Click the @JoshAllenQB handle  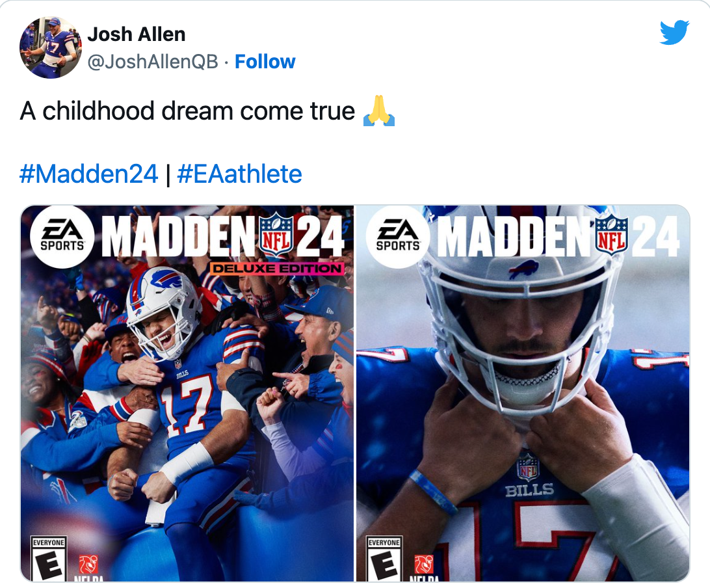(153, 62)
